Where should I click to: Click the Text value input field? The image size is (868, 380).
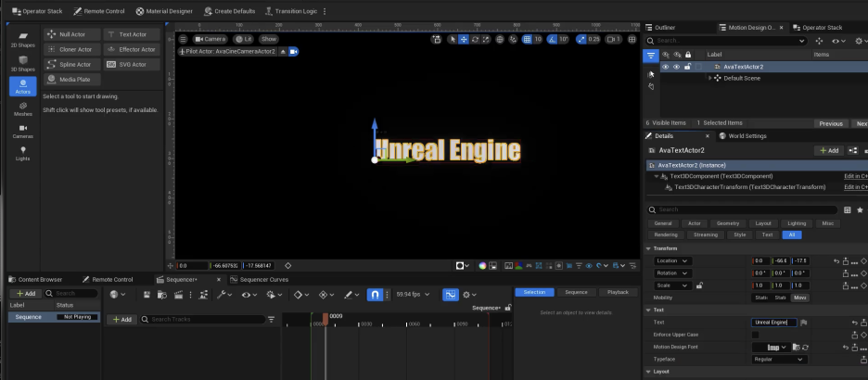774,323
